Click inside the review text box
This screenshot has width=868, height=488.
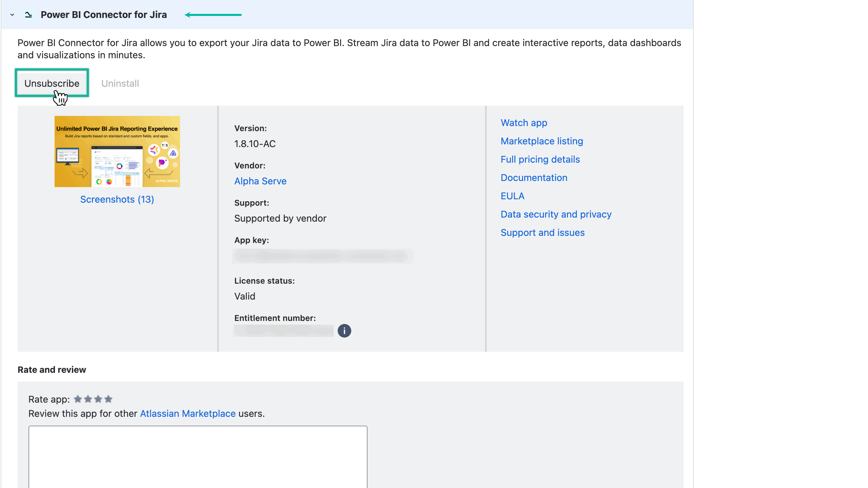(x=198, y=457)
